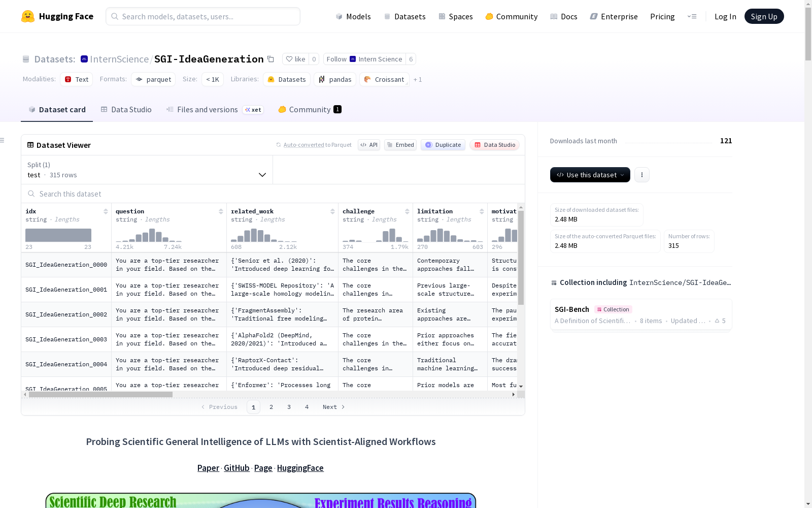Image resolution: width=812 pixels, height=508 pixels.
Task: Select the pandas library tag
Action: pyautogui.click(x=335, y=79)
